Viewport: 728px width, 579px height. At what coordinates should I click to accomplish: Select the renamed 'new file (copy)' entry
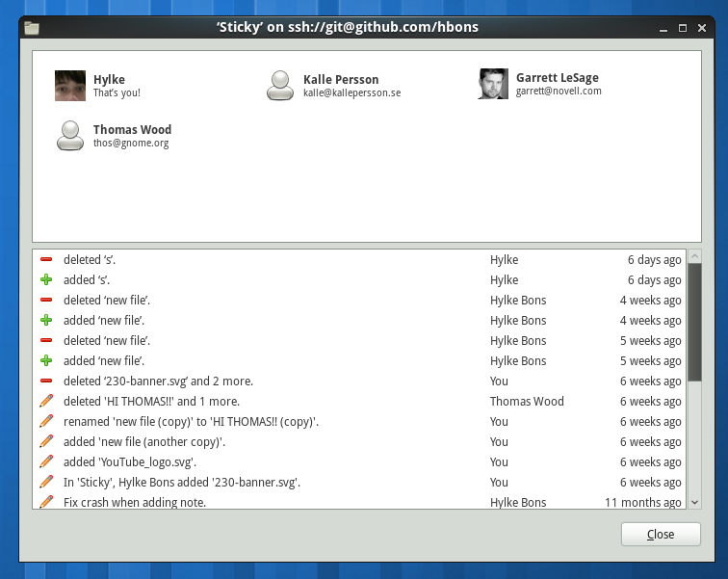(191, 422)
